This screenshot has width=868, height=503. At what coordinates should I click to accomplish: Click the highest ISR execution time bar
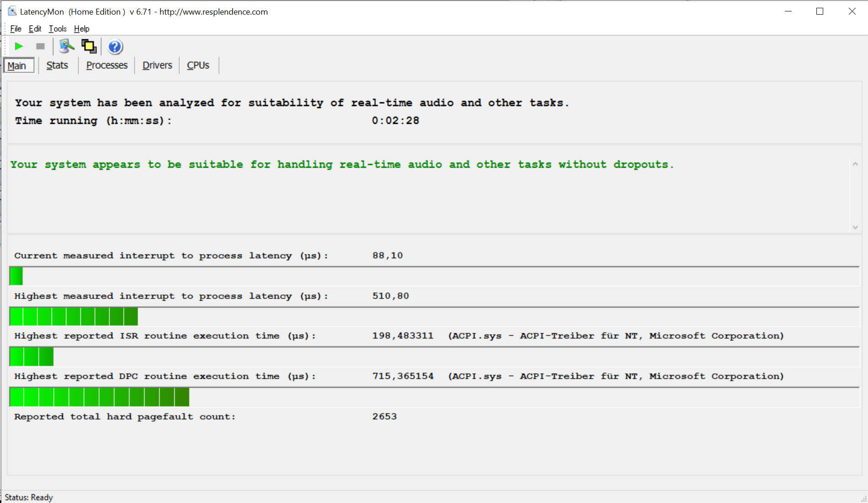click(x=434, y=356)
